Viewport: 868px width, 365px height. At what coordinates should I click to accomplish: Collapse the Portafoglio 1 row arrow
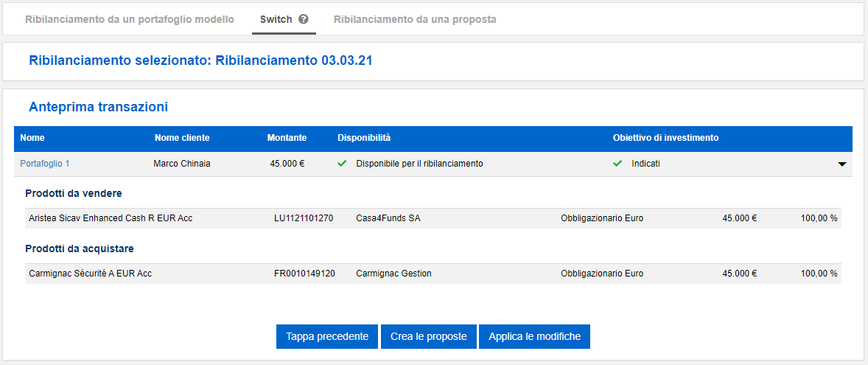point(842,164)
